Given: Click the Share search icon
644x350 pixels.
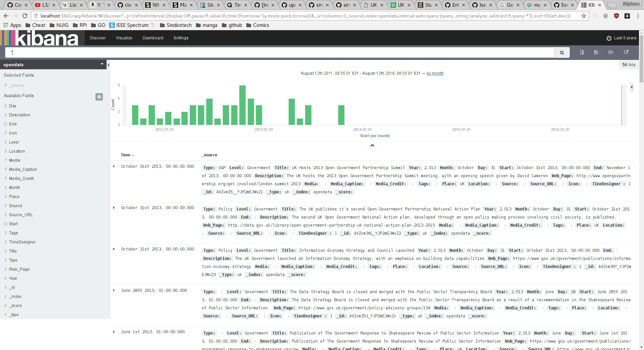Looking at the screenshot, I should [x=626, y=52].
